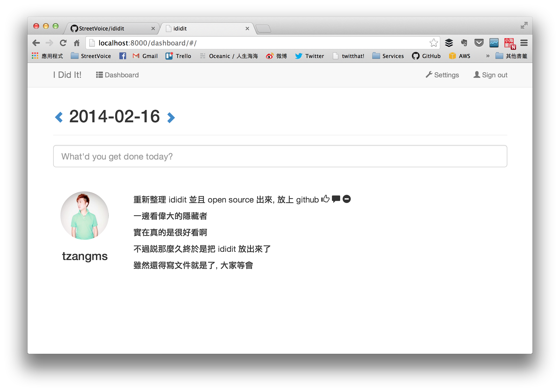Expand hidden bookmarks overflow chevron

point(488,56)
